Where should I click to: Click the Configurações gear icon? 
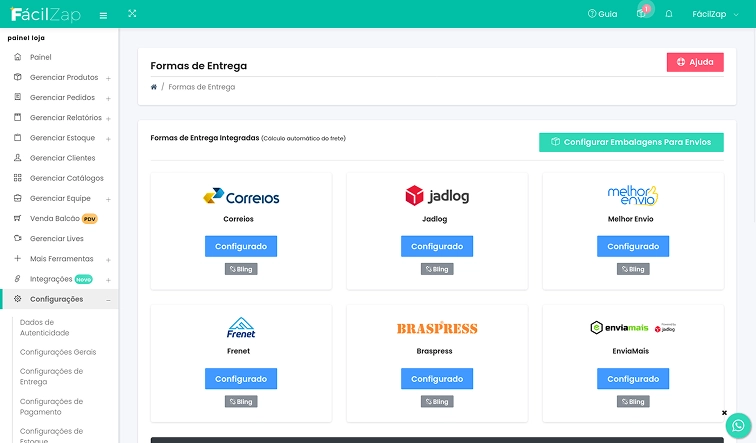(x=18, y=299)
